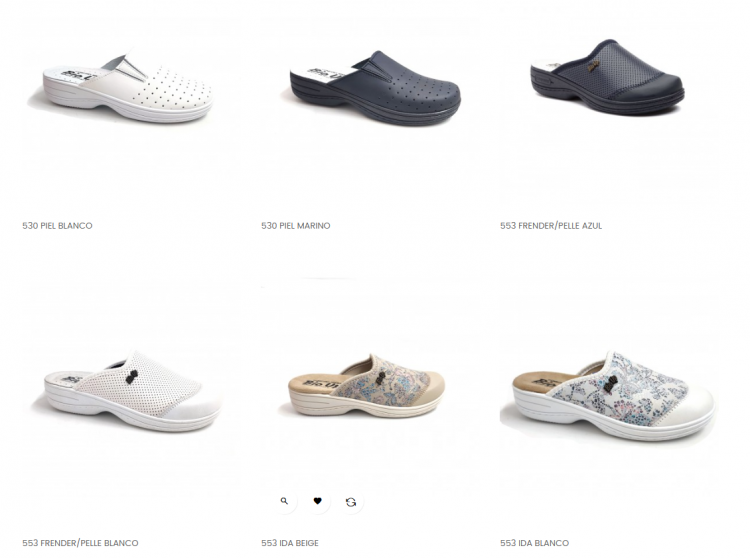Select the navy 530 perforated clog image
Viewport: 750px width, 558px height.
click(x=375, y=88)
